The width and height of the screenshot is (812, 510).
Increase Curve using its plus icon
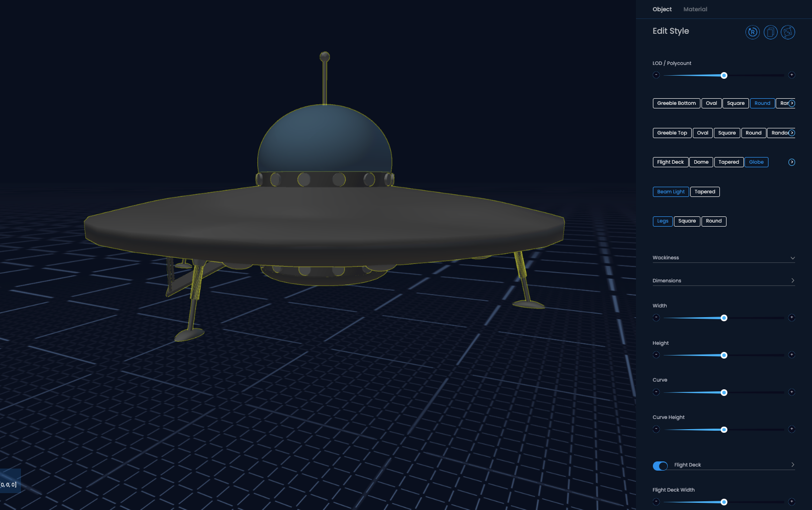pyautogui.click(x=792, y=392)
